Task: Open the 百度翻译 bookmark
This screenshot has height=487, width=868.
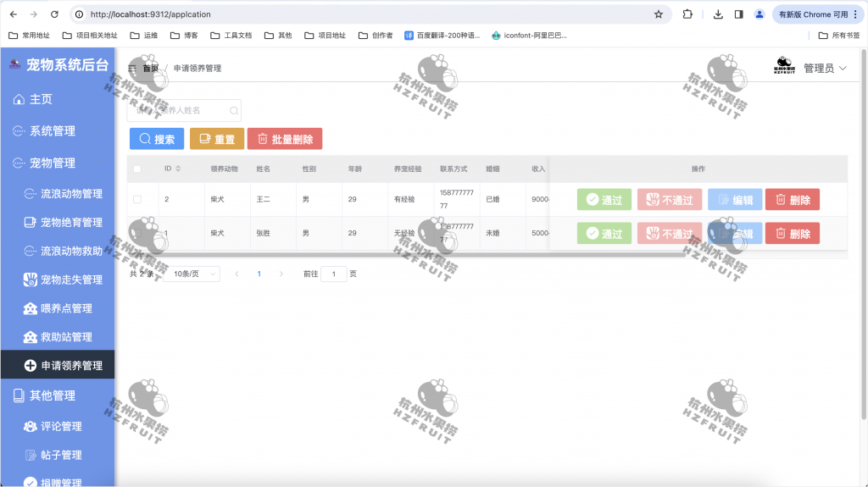Action: [x=442, y=36]
